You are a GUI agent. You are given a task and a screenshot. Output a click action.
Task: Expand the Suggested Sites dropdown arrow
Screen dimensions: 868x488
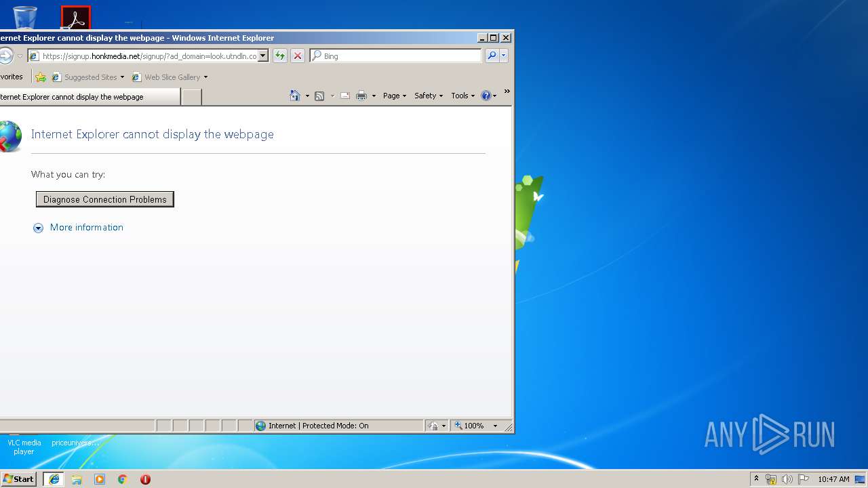123,77
